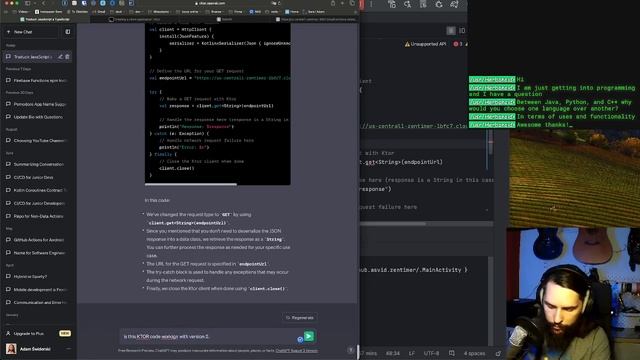The width and height of the screenshot is (640, 360).
Task: Click the Adam Świderski profile avatar
Action: 11,349
